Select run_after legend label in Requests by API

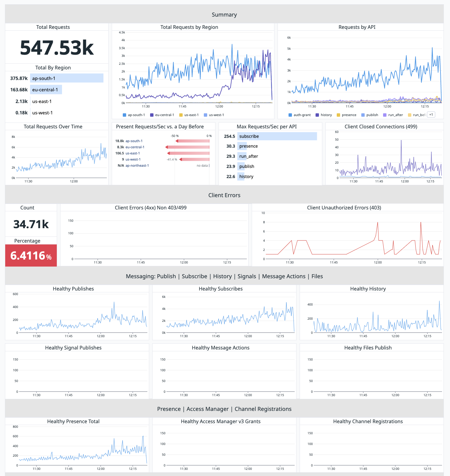coord(395,115)
